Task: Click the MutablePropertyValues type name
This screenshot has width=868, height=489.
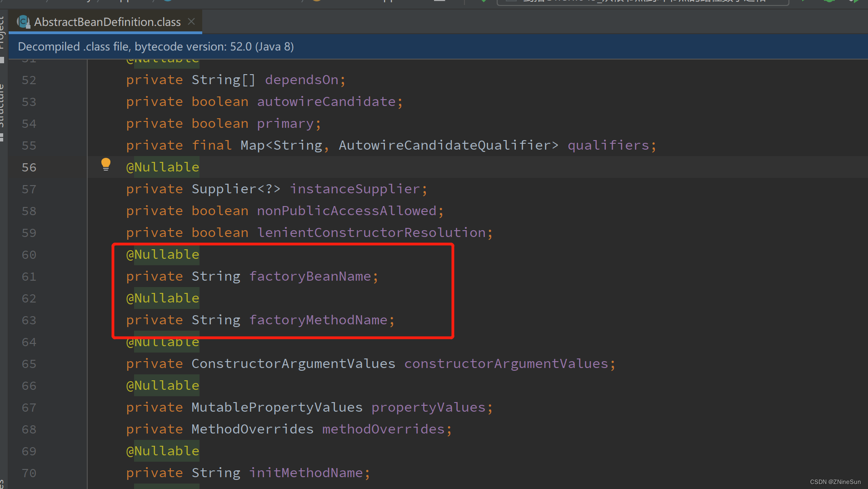Action: [x=277, y=408]
